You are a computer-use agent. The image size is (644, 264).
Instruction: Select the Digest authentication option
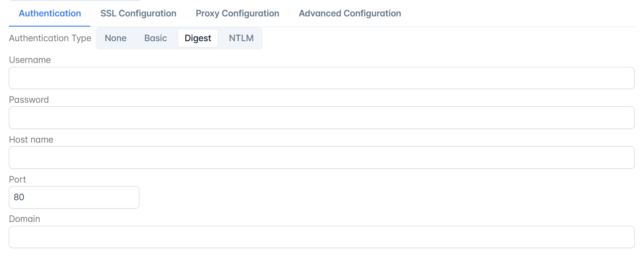click(198, 38)
